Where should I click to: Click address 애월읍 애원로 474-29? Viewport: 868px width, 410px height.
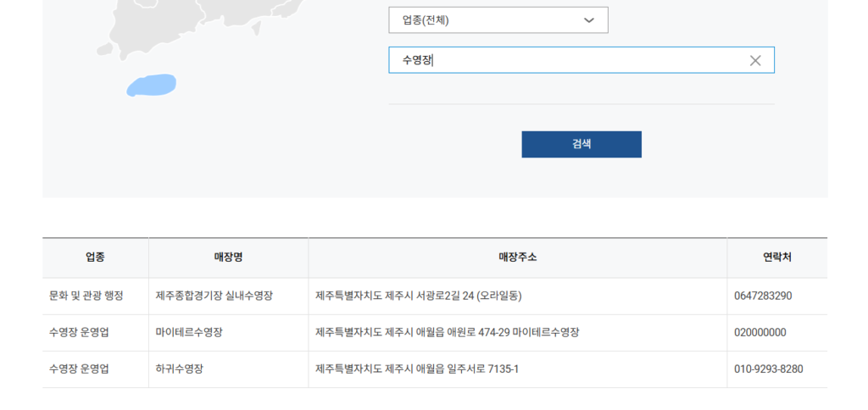click(x=464, y=333)
